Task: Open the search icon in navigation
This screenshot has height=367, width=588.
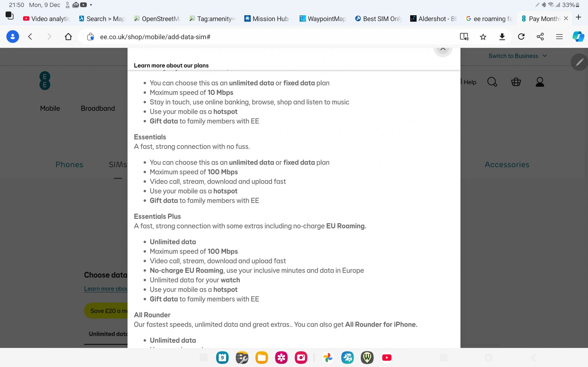Action: [x=492, y=82]
